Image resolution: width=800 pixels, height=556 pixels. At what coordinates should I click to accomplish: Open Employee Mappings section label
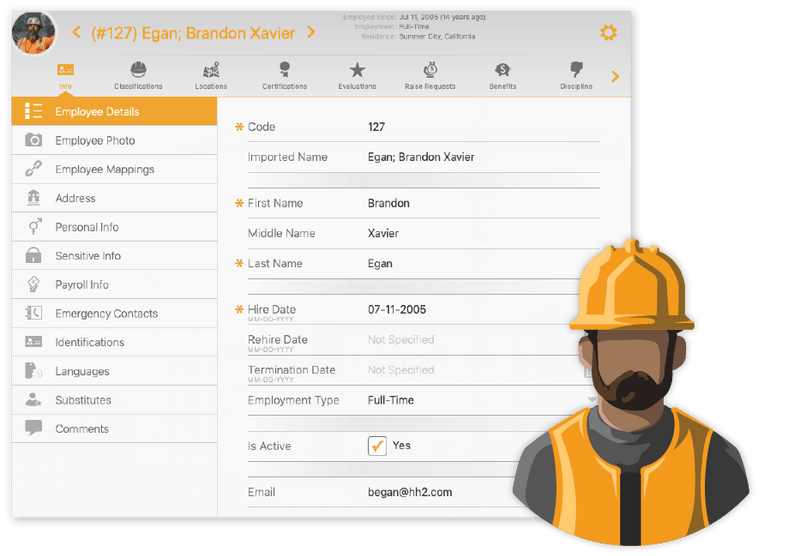[x=105, y=169]
